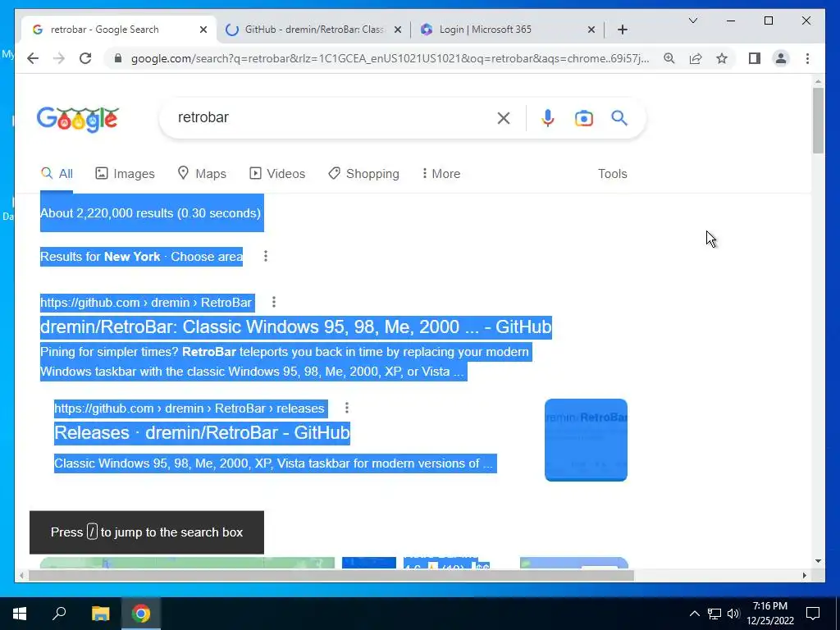Click github.com dremin RetroBar breadcrumb
Screen dimensions: 840x630
146,303
